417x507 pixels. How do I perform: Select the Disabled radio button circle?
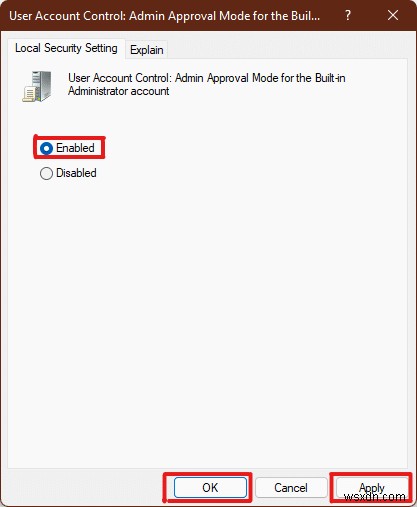(x=46, y=173)
